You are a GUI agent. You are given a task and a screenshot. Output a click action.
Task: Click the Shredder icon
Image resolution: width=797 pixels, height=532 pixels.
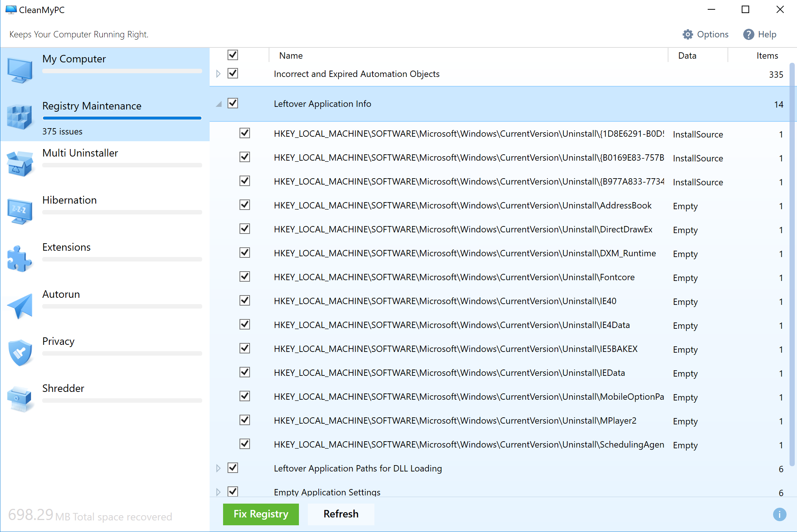pyautogui.click(x=20, y=399)
